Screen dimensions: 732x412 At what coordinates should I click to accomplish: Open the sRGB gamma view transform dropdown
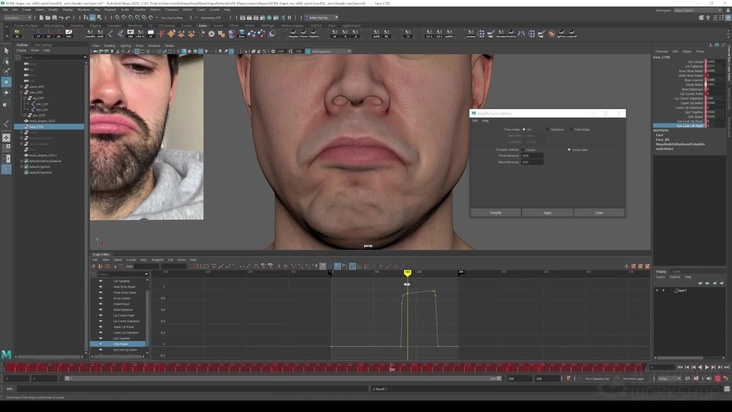330,51
